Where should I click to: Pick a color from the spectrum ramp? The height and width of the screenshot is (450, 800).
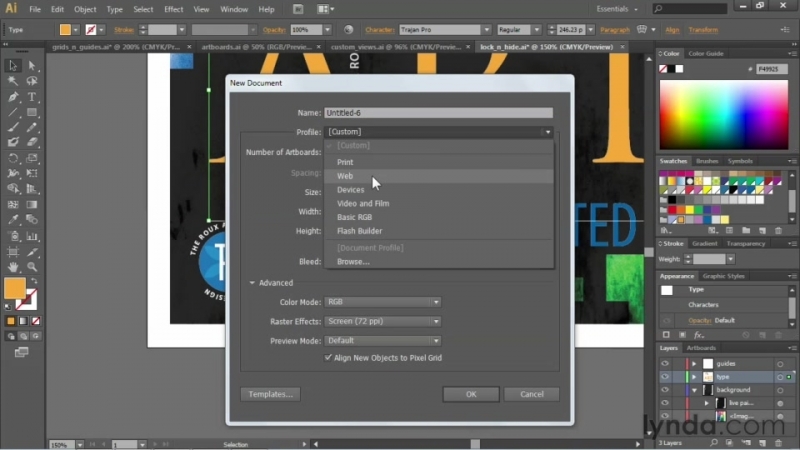(x=723, y=115)
